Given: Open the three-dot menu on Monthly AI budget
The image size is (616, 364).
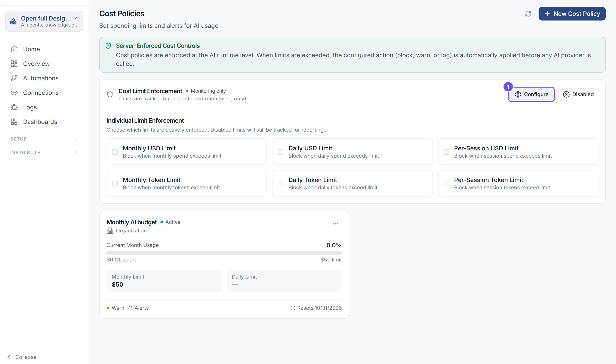Looking at the screenshot, I should pos(336,224).
